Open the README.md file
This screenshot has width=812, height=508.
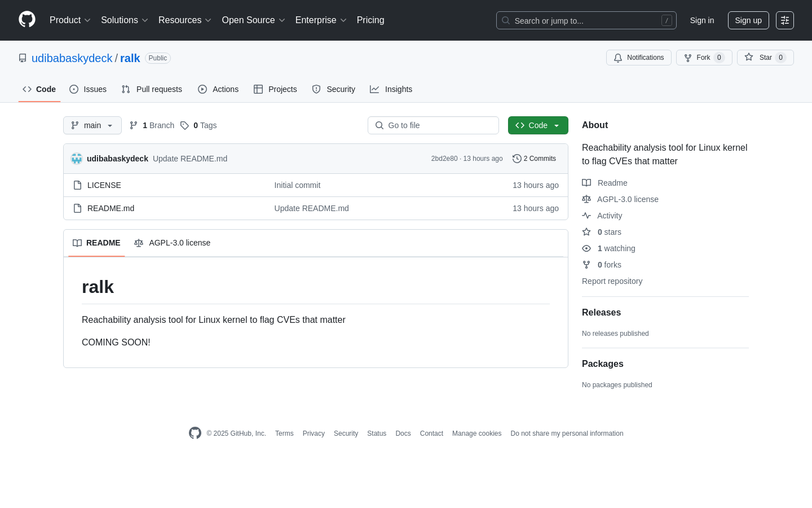coord(111,208)
